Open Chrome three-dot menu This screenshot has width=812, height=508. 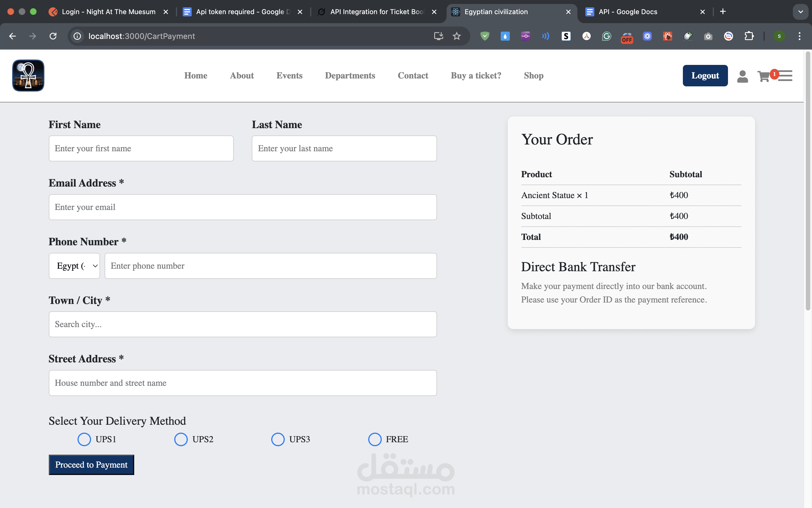[800, 36]
